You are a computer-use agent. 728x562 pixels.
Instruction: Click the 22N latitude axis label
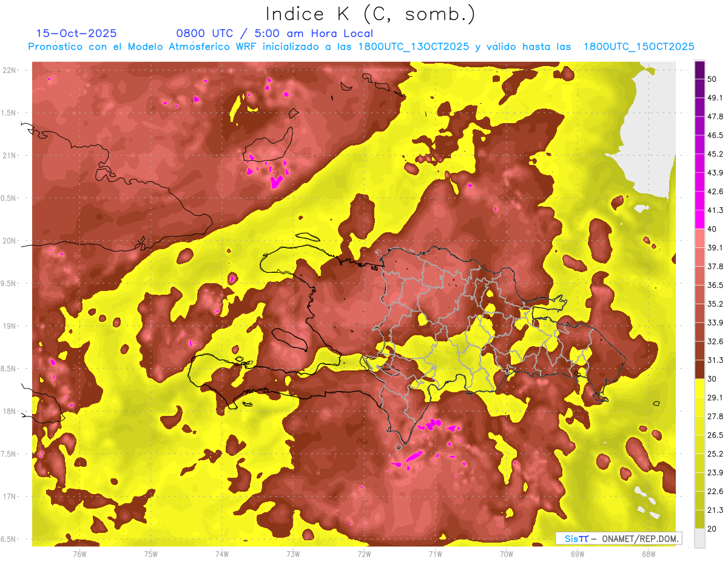(10, 70)
